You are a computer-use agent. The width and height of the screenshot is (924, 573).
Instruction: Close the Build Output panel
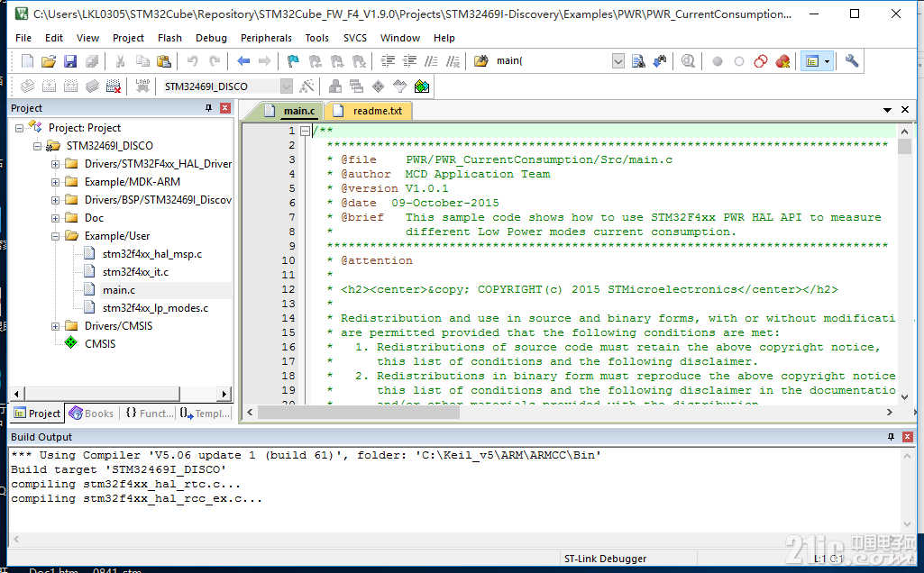(908, 436)
